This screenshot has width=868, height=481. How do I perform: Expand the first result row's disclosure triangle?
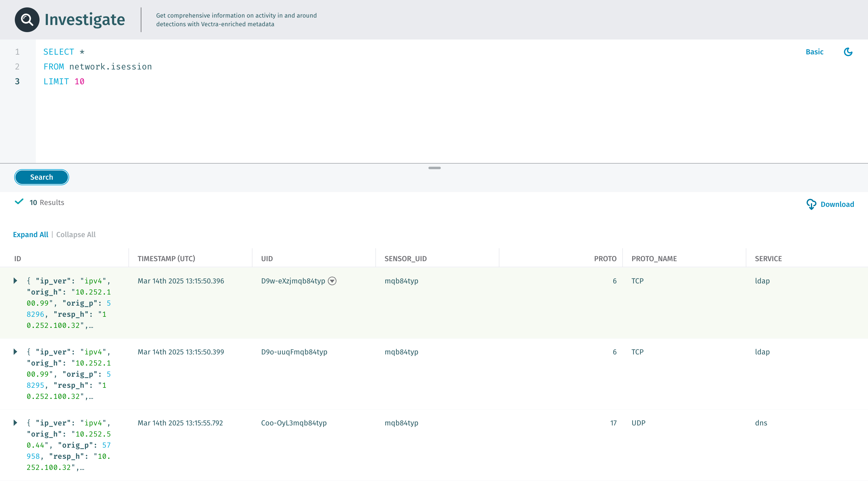[15, 280]
